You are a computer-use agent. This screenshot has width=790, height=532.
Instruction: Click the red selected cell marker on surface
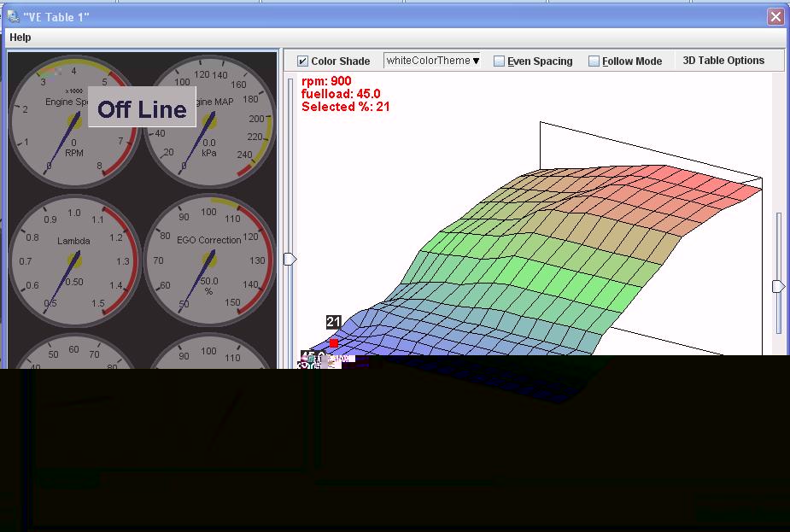pos(334,343)
